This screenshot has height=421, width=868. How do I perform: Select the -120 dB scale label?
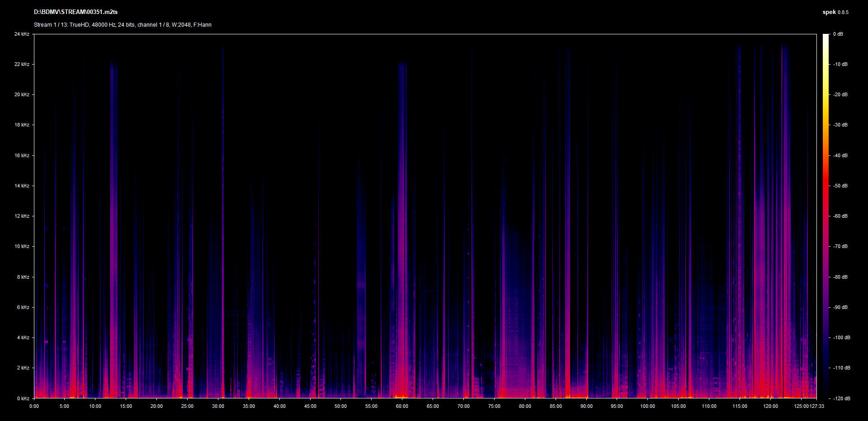click(841, 398)
